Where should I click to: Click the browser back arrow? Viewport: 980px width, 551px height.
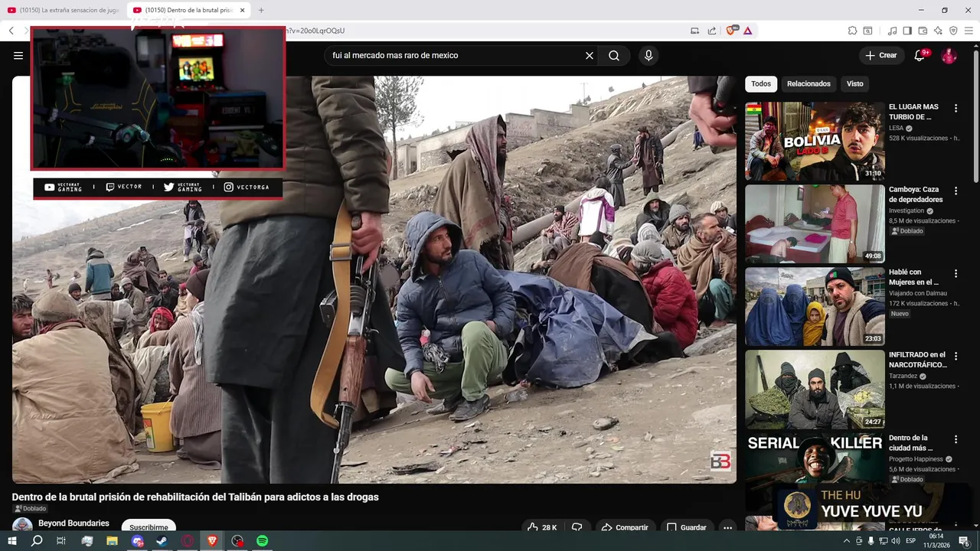coord(11,31)
